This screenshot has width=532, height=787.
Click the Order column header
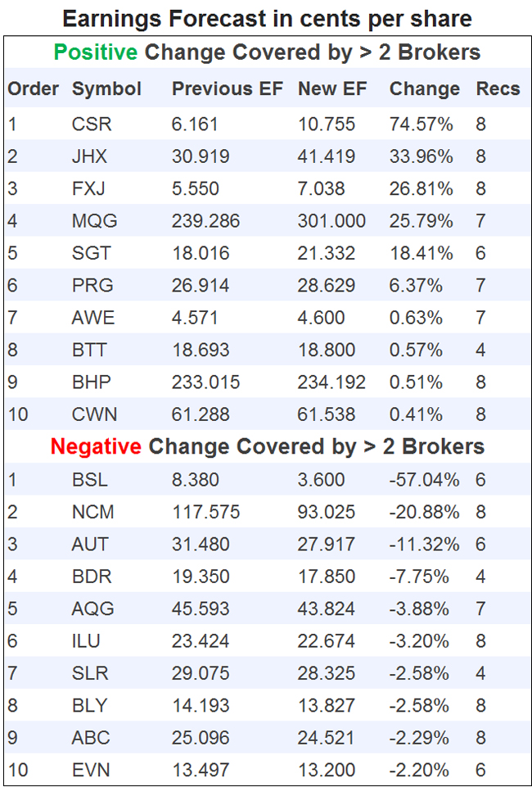(x=34, y=89)
